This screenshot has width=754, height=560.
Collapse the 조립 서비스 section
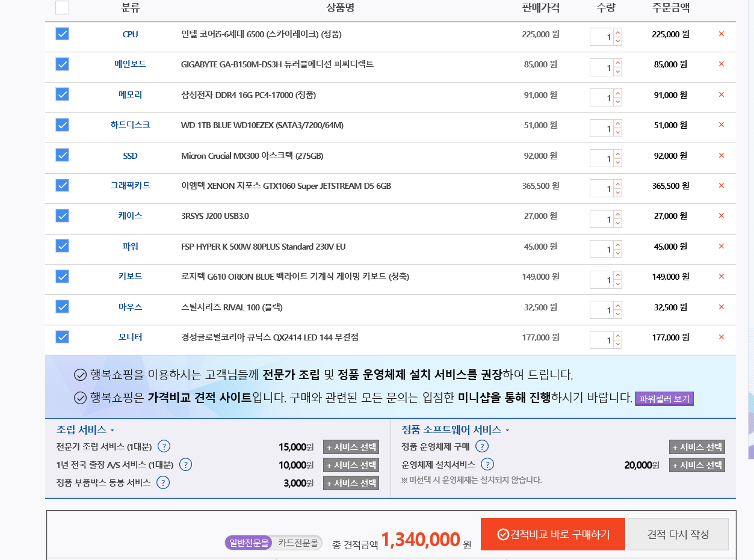85,430
